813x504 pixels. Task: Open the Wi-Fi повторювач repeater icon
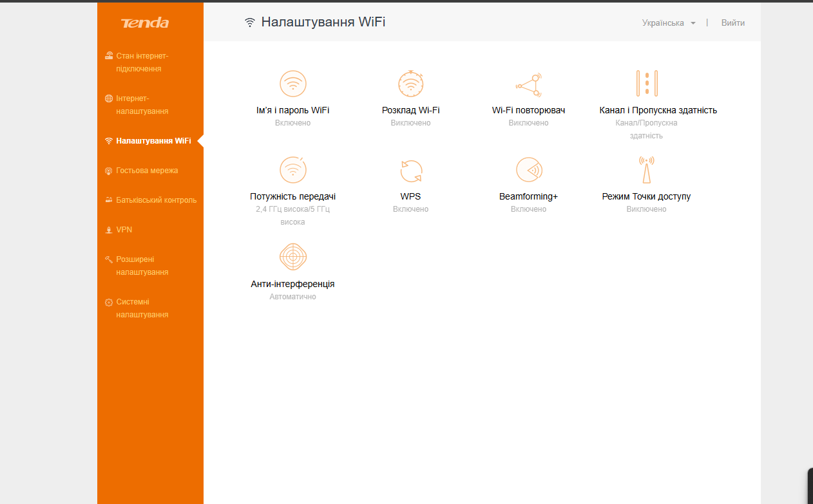pyautogui.click(x=529, y=84)
